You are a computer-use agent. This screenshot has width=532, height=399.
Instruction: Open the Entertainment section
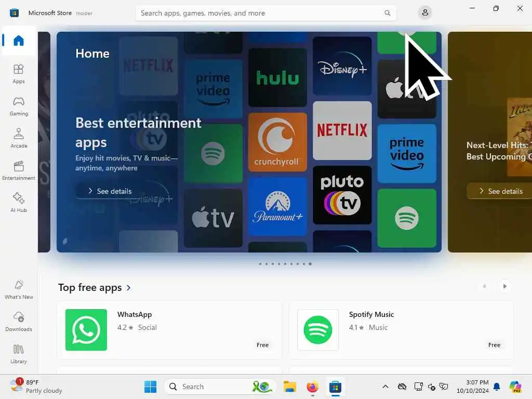tap(19, 170)
